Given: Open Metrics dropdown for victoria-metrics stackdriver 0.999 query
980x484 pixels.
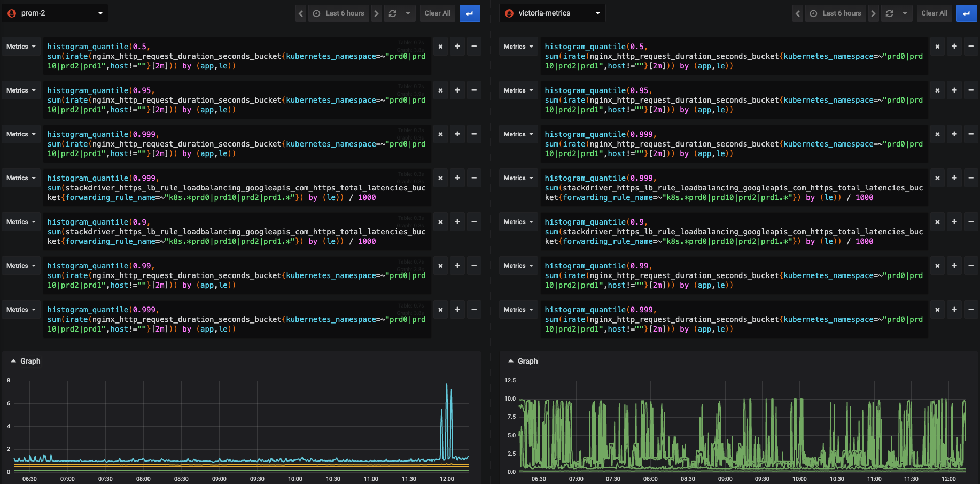Looking at the screenshot, I should tap(519, 178).
